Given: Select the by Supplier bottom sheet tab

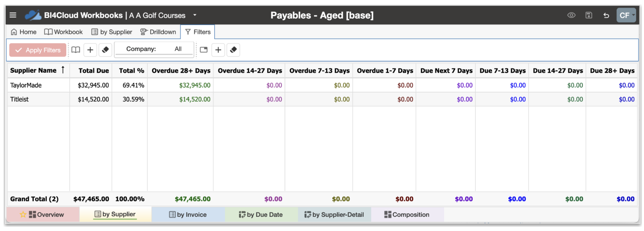Looking at the screenshot, I should tap(115, 214).
